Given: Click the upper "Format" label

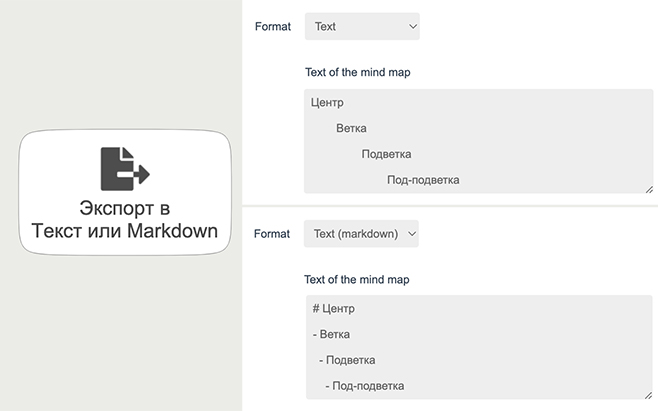Looking at the screenshot, I should 273,26.
